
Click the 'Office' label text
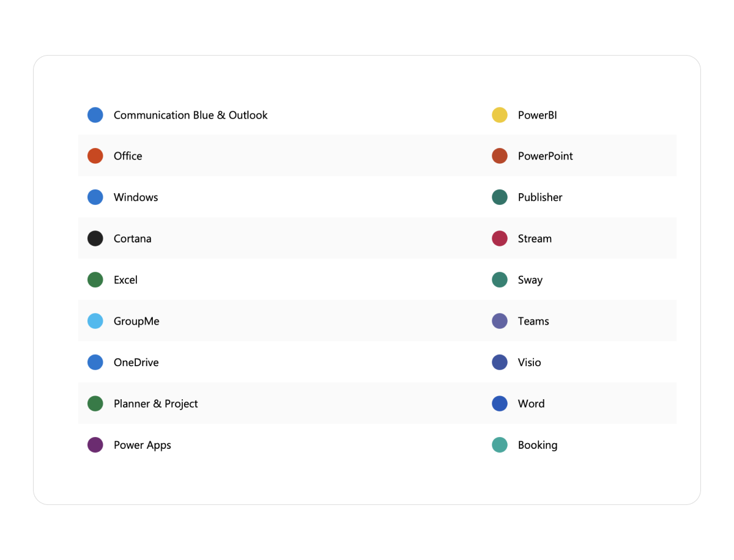coord(128,156)
